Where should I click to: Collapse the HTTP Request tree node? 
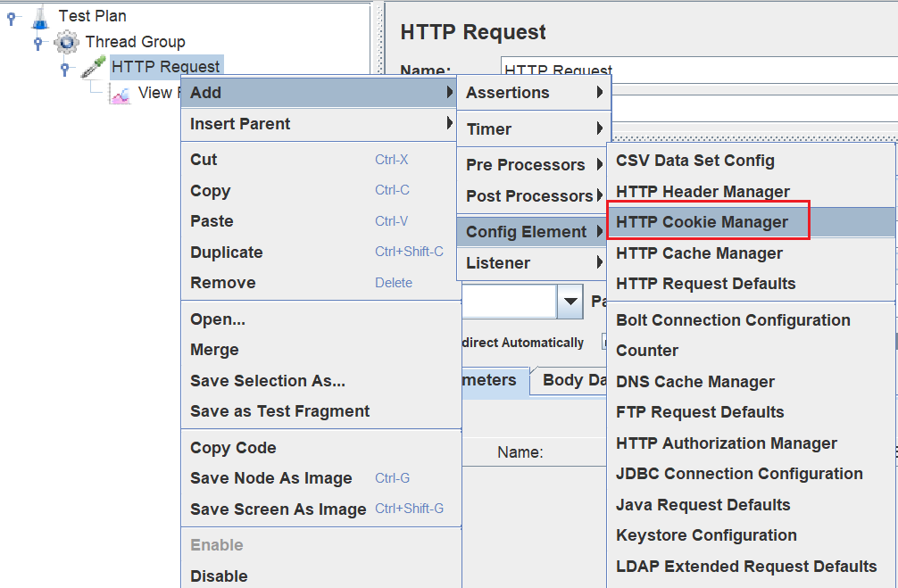[64, 68]
